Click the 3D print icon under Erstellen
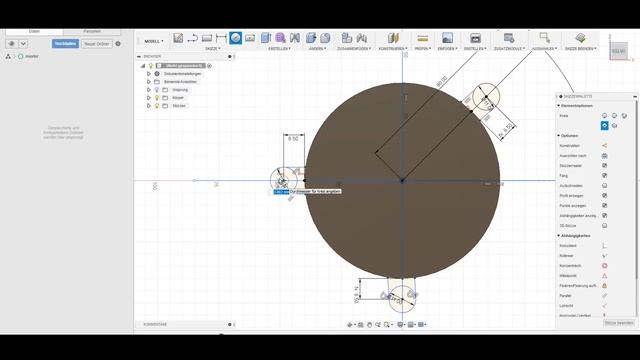The width and height of the screenshot is (640, 360). (476, 38)
